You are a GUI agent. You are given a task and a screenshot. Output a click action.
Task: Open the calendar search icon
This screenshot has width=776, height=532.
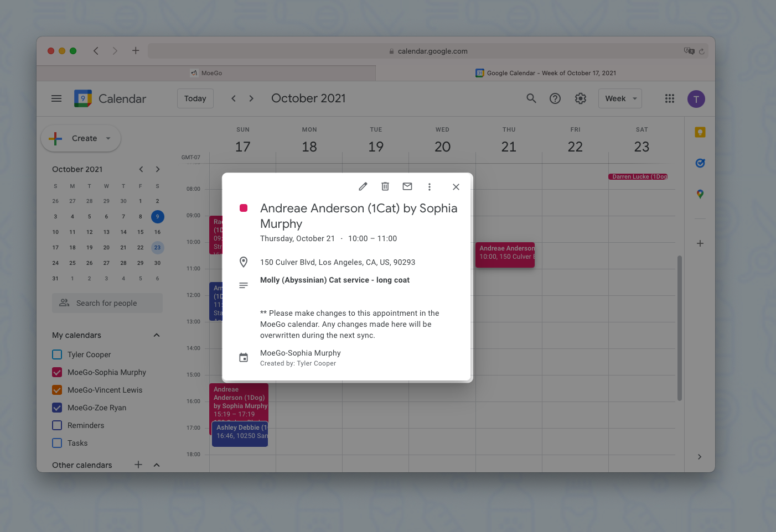(x=531, y=98)
